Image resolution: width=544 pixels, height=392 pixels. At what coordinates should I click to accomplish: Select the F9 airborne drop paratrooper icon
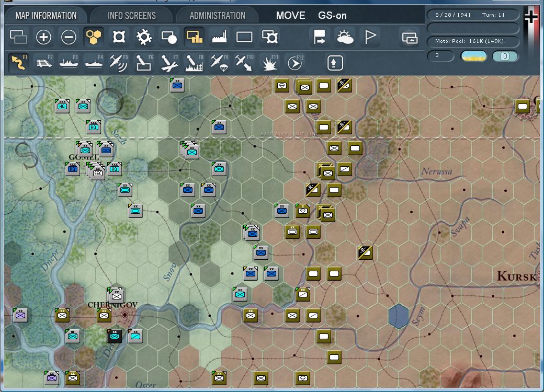pos(219,62)
